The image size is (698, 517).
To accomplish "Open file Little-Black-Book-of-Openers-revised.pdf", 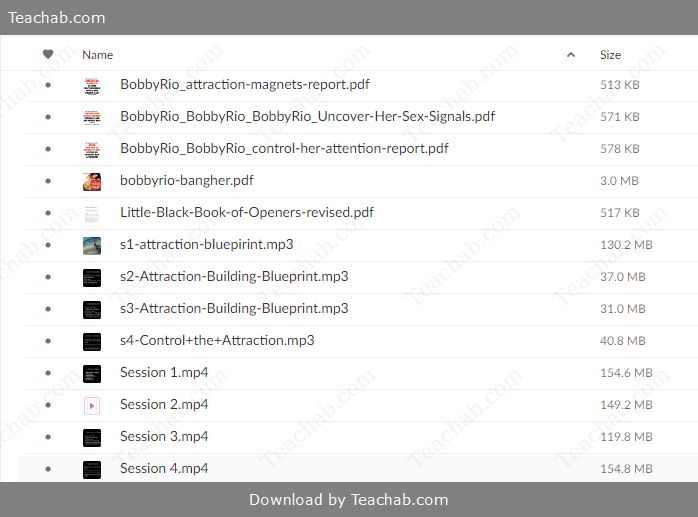I will (247, 212).
